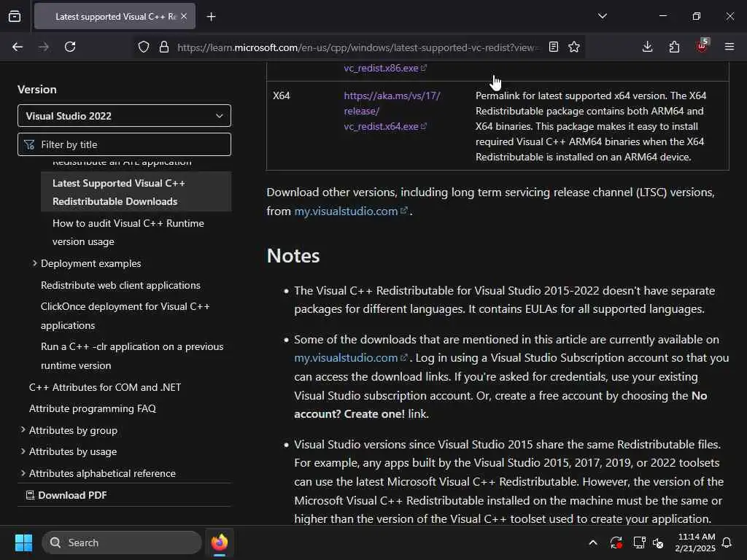Image resolution: width=747 pixels, height=560 pixels.
Task: Open How to audit Visual C++ Runtime
Action: tap(128, 233)
